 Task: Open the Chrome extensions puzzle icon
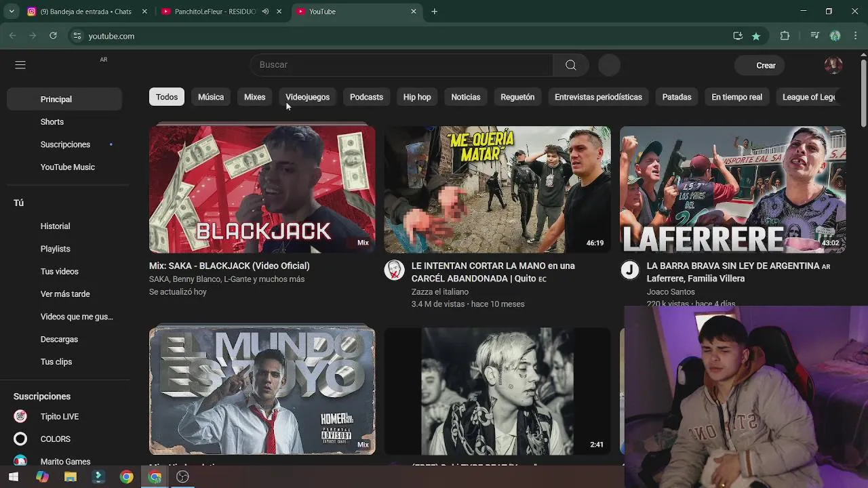point(785,36)
